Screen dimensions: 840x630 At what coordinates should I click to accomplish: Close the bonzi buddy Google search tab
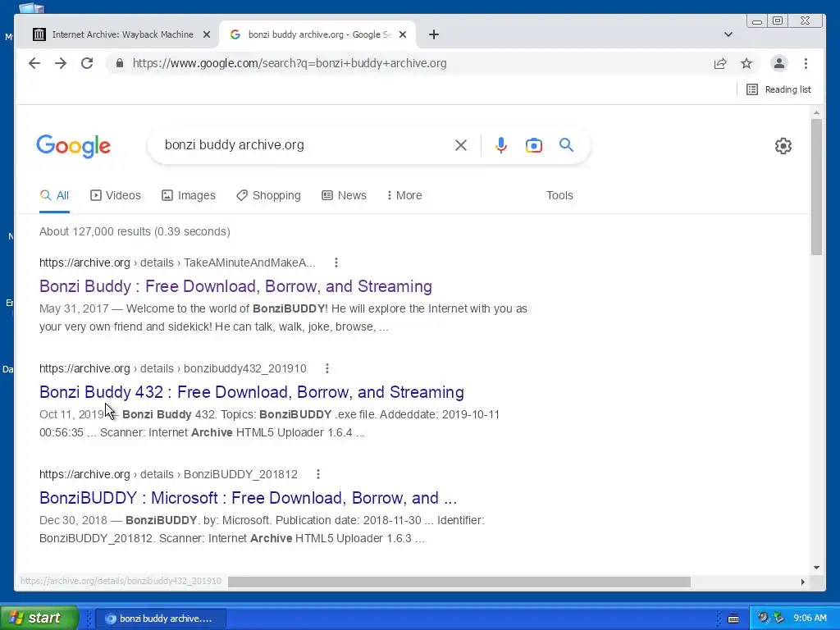(x=403, y=34)
